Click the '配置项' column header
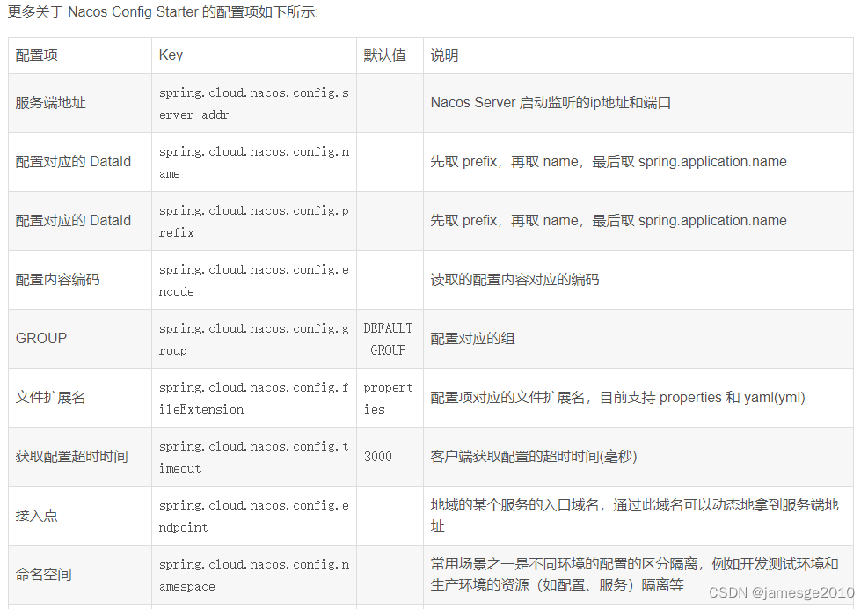 37,55
